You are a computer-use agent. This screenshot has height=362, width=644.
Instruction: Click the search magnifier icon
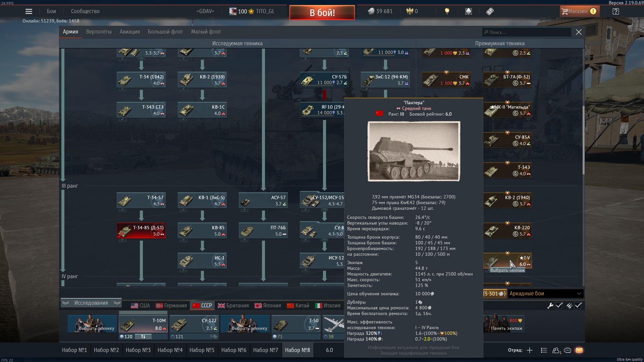click(x=486, y=32)
